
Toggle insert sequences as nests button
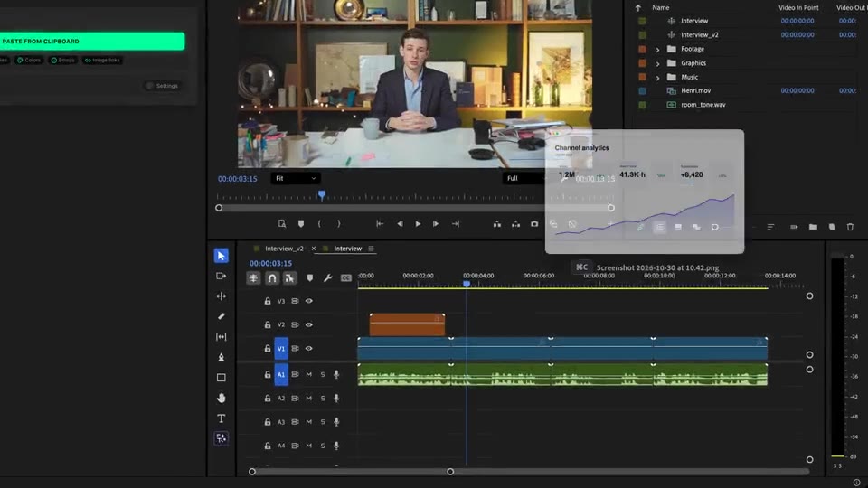click(x=253, y=278)
